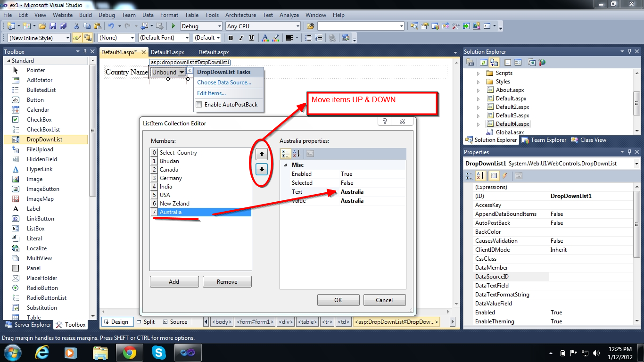Apply italic formatting from the toolbar
This screenshot has height=362, width=644.
pos(241,38)
